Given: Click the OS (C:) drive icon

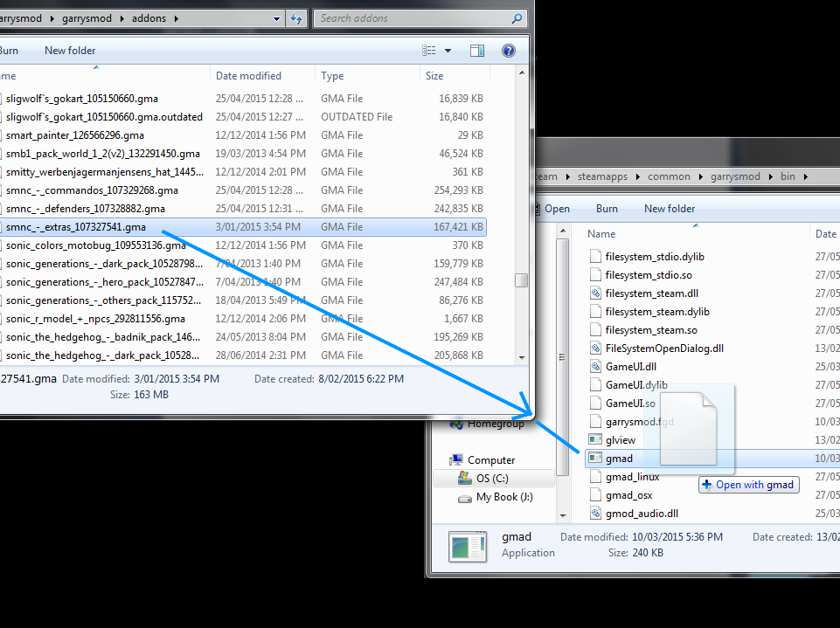Looking at the screenshot, I should 465,478.
